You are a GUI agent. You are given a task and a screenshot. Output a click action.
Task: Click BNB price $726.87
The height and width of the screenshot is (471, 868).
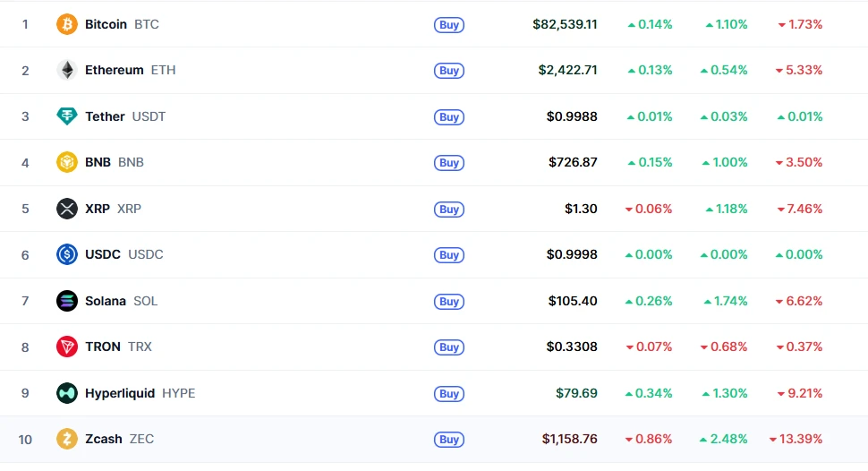[573, 162]
